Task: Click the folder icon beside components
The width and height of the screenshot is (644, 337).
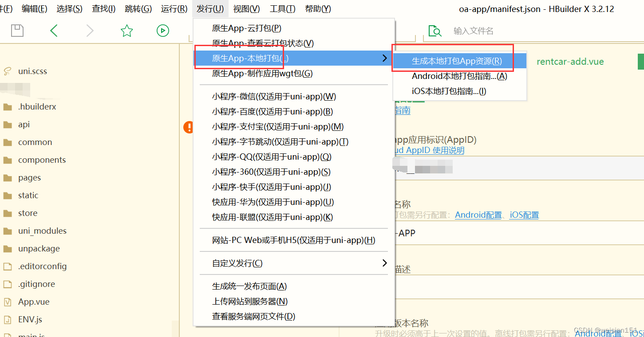Action: pos(8,160)
